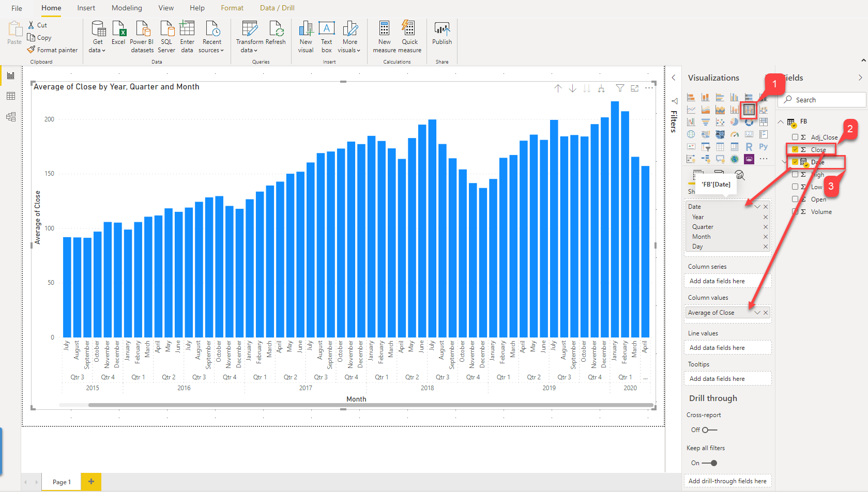The height and width of the screenshot is (492, 868).
Task: Collapse the FB table in Fields
Action: [x=781, y=122]
